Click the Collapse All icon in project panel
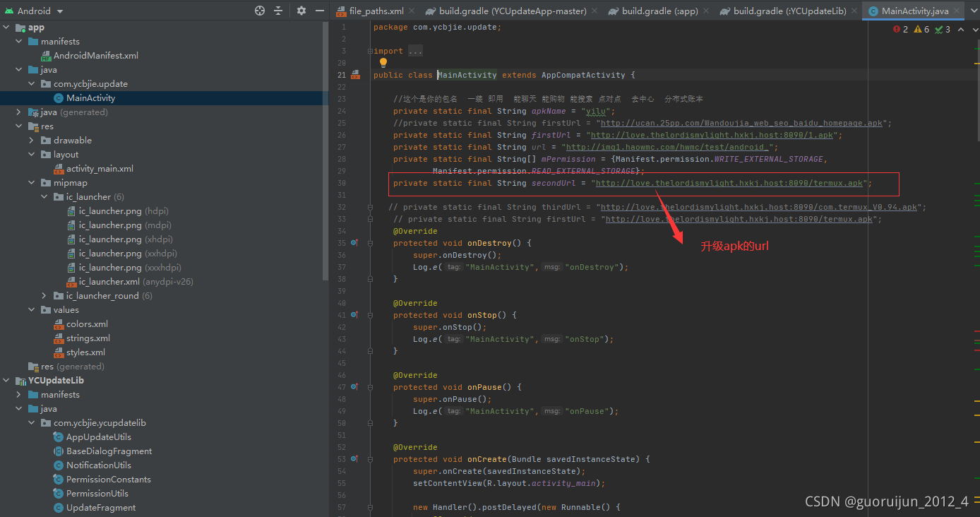This screenshot has height=517, width=980. pos(278,11)
